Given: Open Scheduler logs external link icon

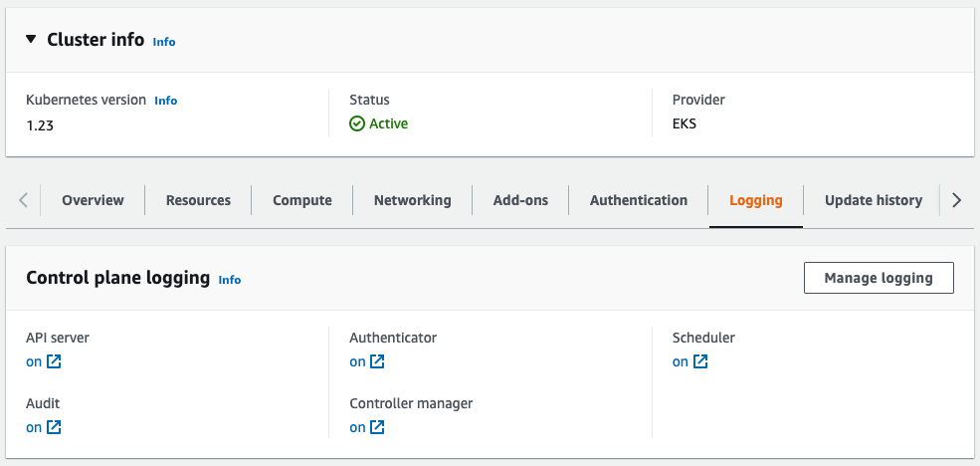Looking at the screenshot, I should coord(700,361).
